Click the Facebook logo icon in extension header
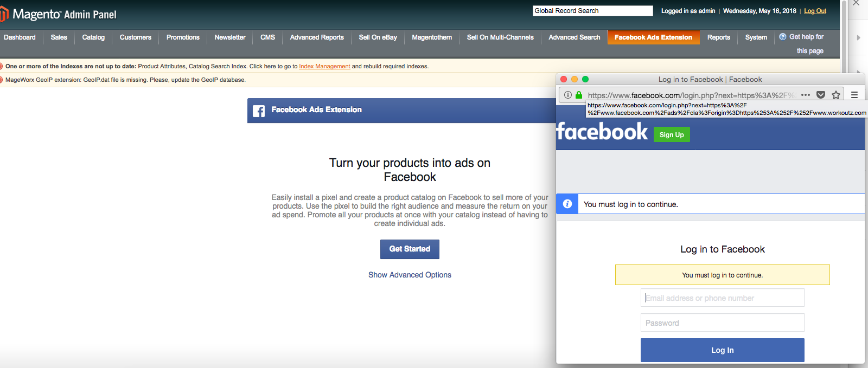Screen dimensions: 868x368 pos(259,111)
